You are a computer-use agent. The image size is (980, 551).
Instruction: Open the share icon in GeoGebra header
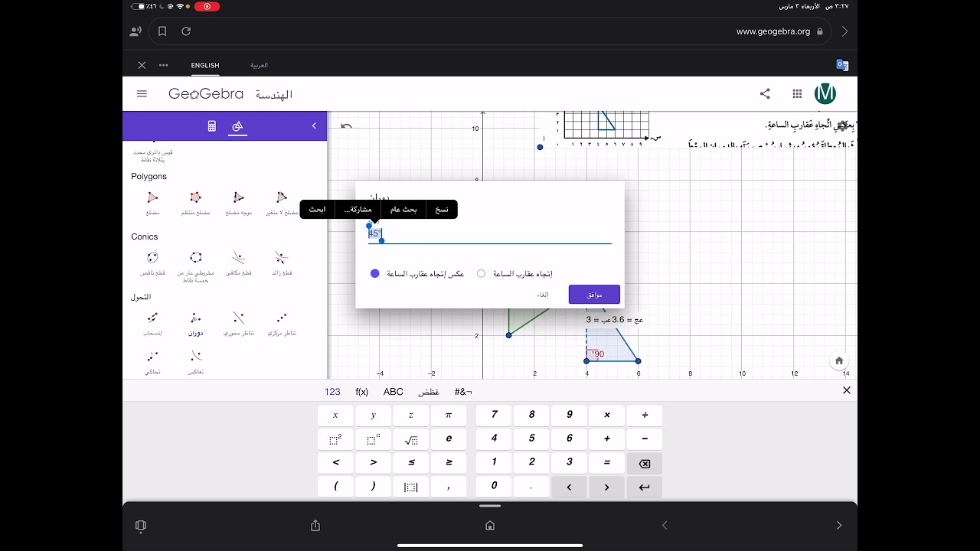(765, 93)
